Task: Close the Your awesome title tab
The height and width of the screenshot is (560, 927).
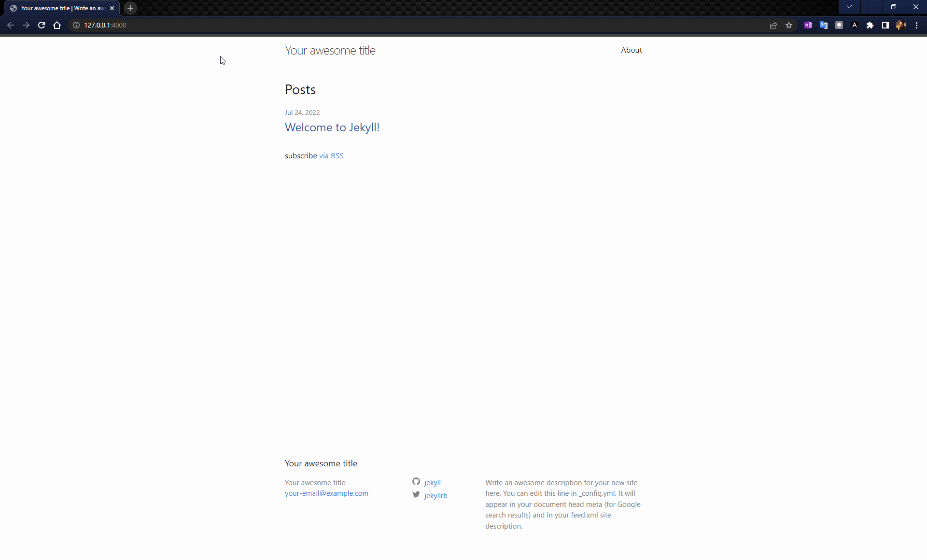Action: pos(112,8)
